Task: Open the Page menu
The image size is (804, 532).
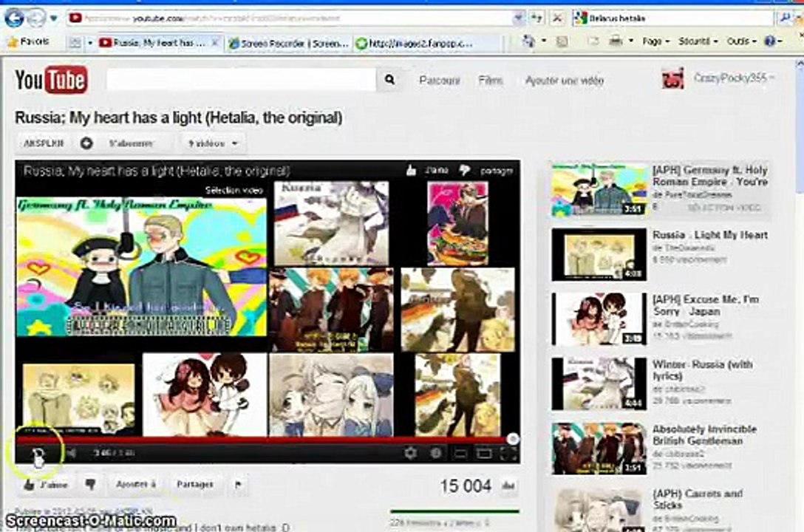Action: (655, 41)
